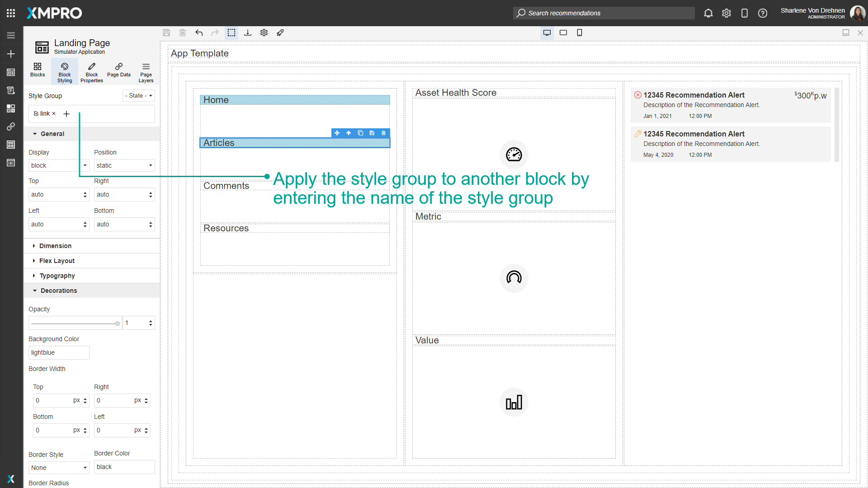Click the undo icon in the toolbar
Viewport: 868px width, 488px height.
199,33
